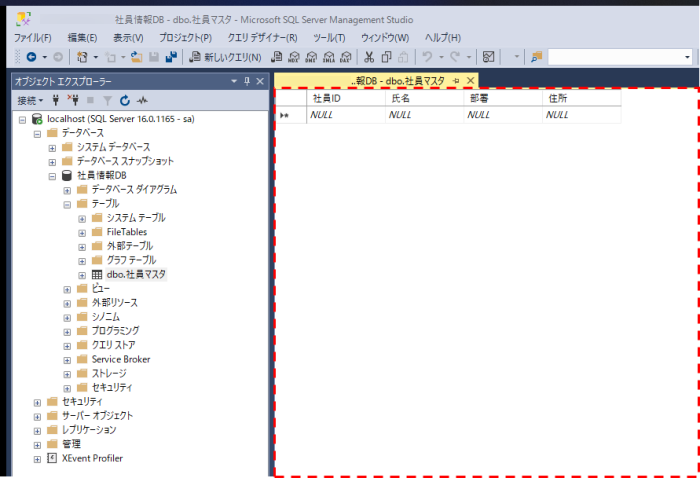This screenshot has width=700, height=478.
Task: Open the クエリ デザイナー(R) menu
Action: (263, 38)
